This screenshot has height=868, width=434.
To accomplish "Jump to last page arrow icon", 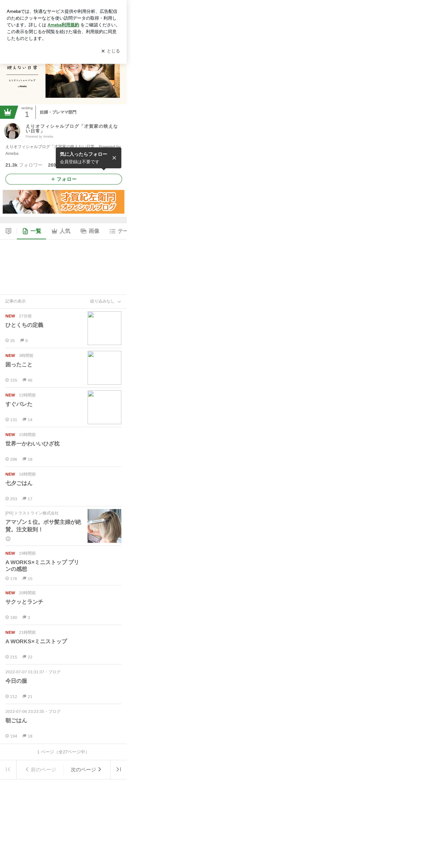I will coord(119,769).
